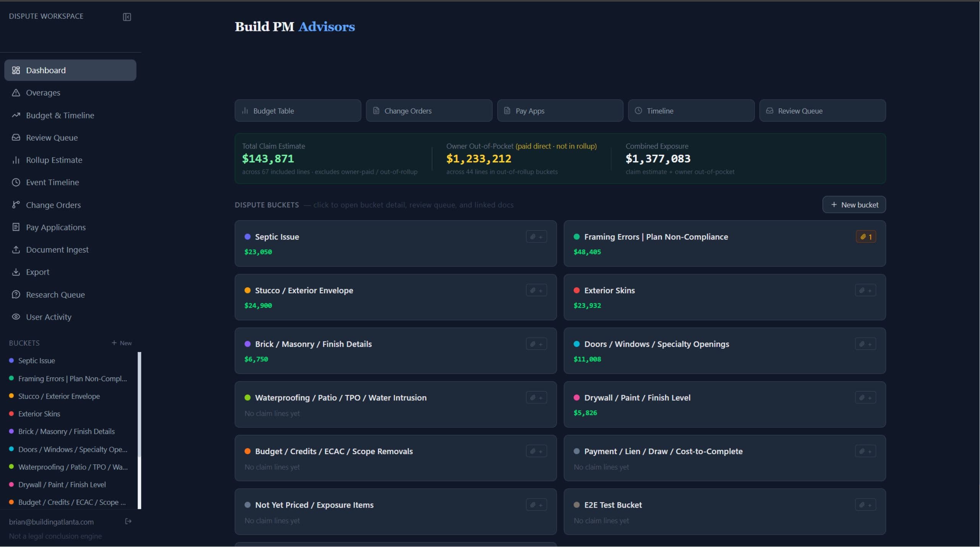Select Exterior Skins sidebar bucket
The image size is (980, 547).
[x=69, y=414]
